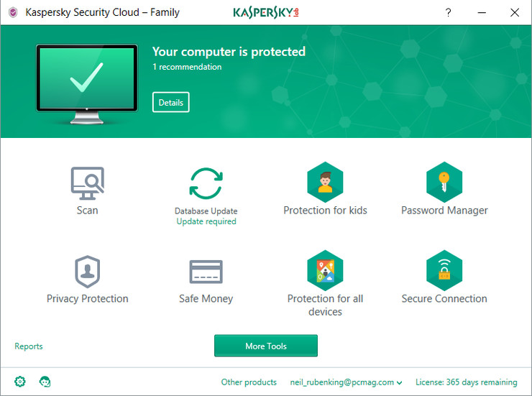Expand the neil_rubenking@pcmag.com account dropdown
The image size is (532, 396).
(x=346, y=382)
